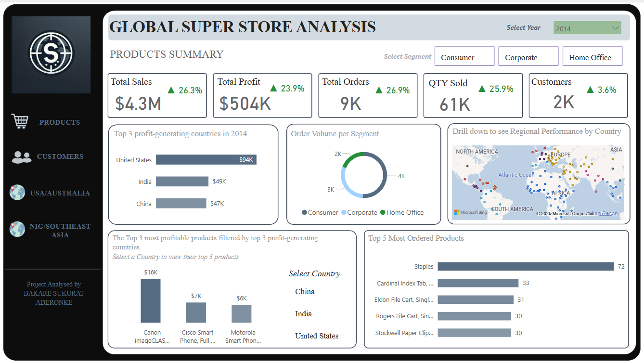Click the Consumer donut segment labeled 4K
This screenshot has width=644, height=363.
[384, 175]
